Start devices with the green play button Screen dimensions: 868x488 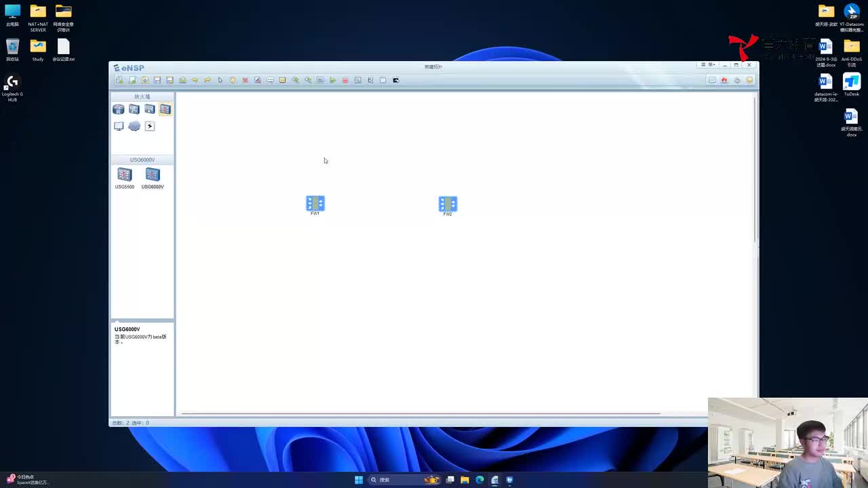(333, 80)
